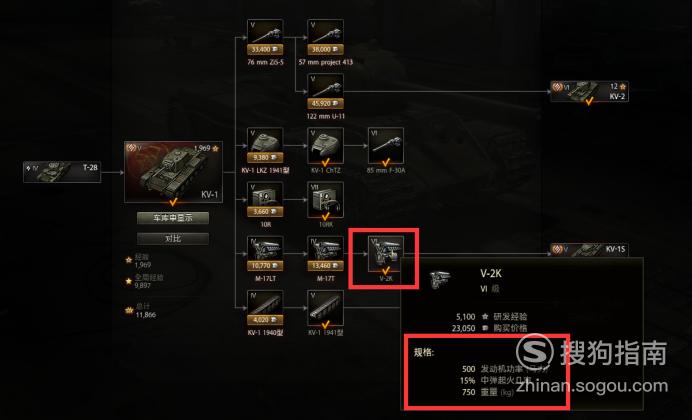Click the 车库中显示 button

[x=173, y=218]
